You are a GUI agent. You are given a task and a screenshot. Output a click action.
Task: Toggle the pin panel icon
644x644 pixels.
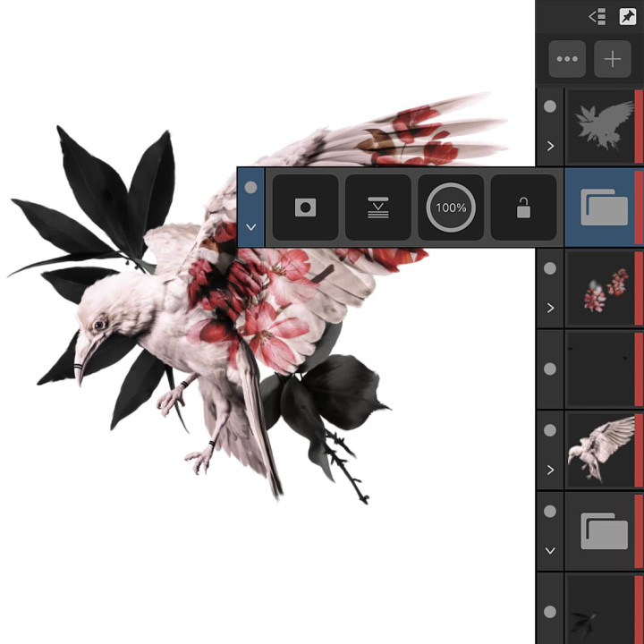(627, 17)
